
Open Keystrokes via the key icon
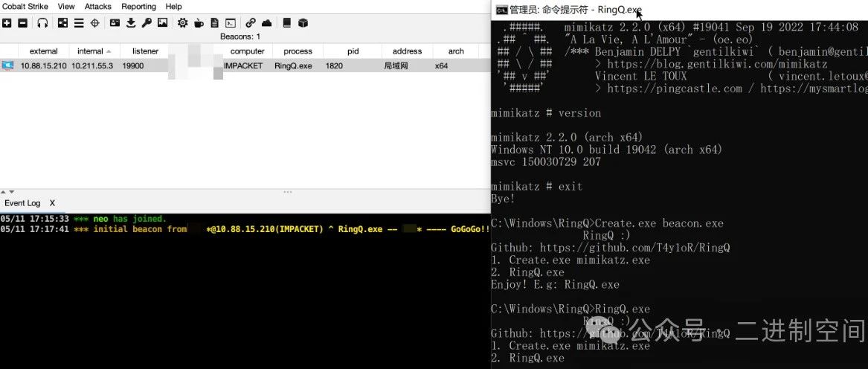[146, 23]
